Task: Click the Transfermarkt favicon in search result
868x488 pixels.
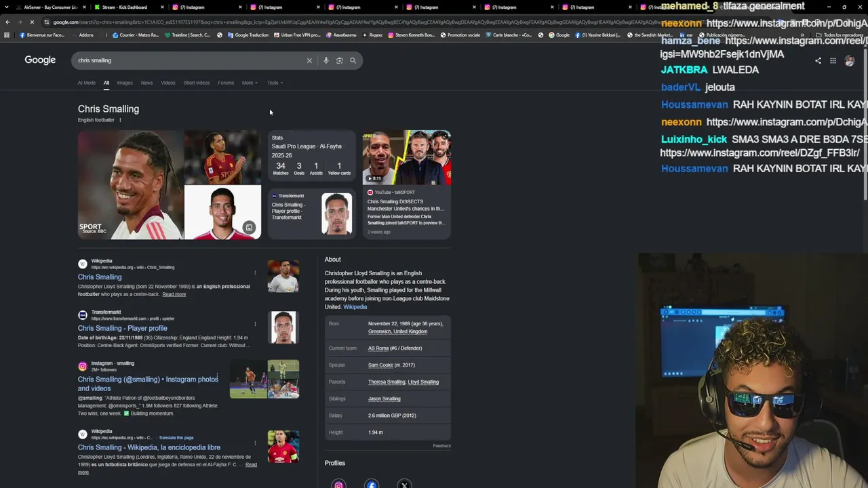Action: 83,315
